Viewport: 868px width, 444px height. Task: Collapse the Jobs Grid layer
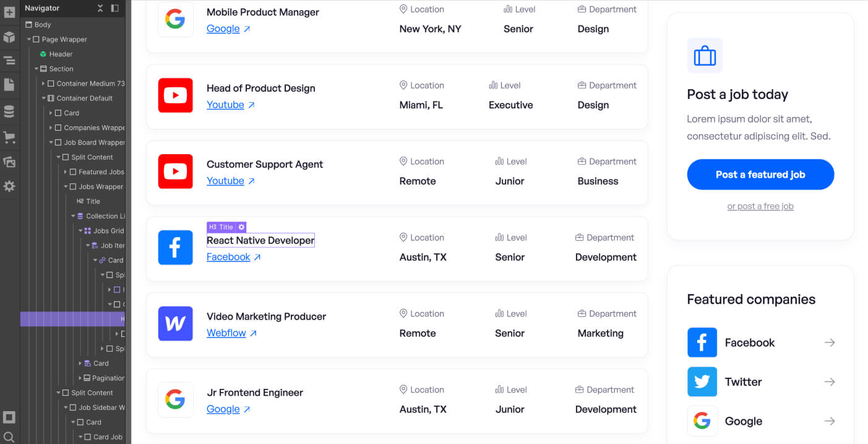tap(81, 230)
